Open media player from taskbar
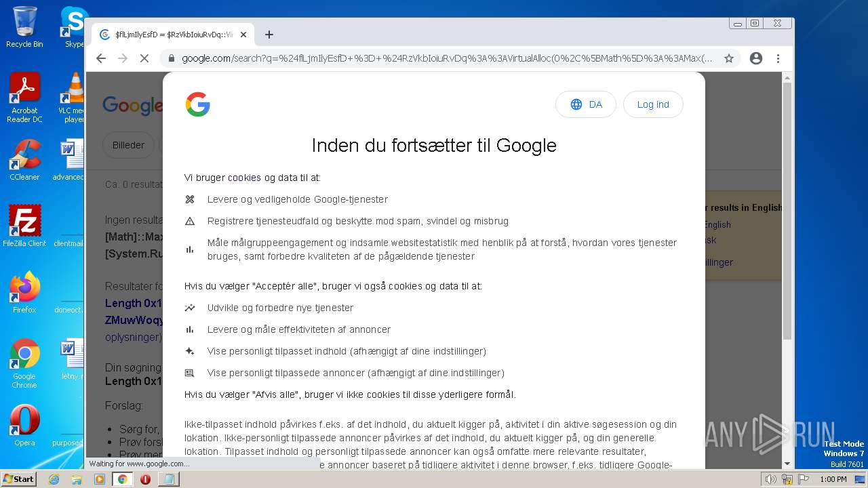 point(100,479)
